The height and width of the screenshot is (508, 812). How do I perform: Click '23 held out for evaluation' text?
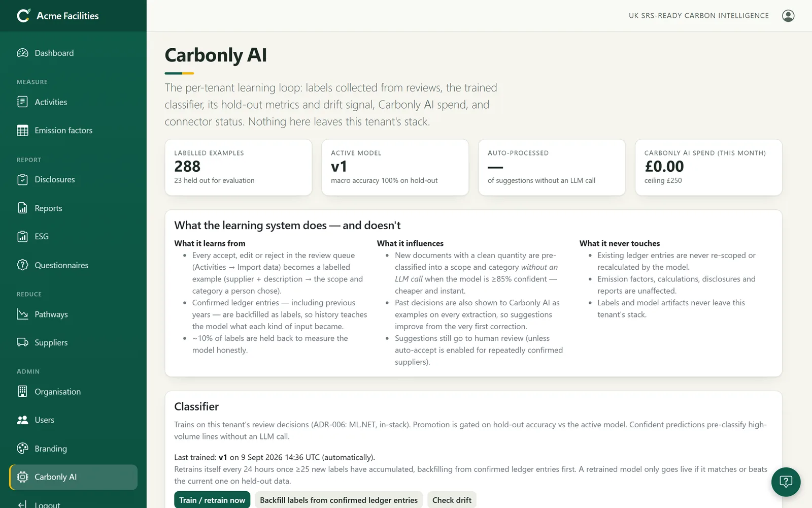pos(214,180)
